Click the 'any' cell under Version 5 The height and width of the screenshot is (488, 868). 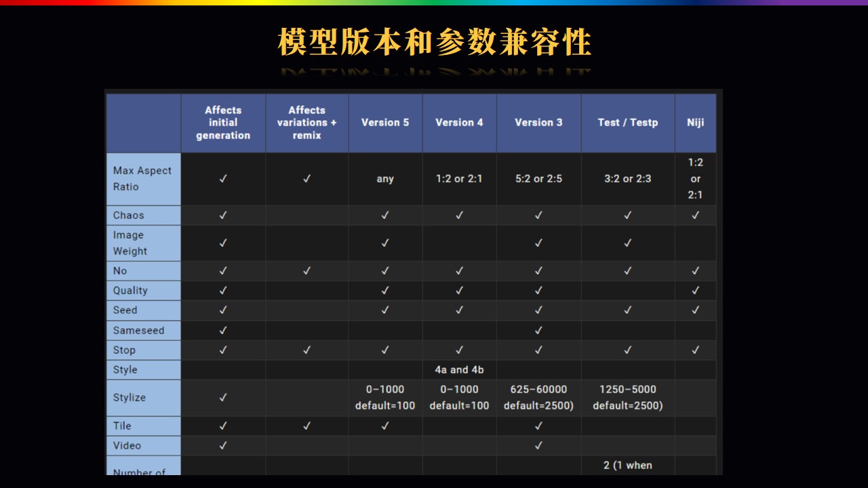pyautogui.click(x=385, y=180)
